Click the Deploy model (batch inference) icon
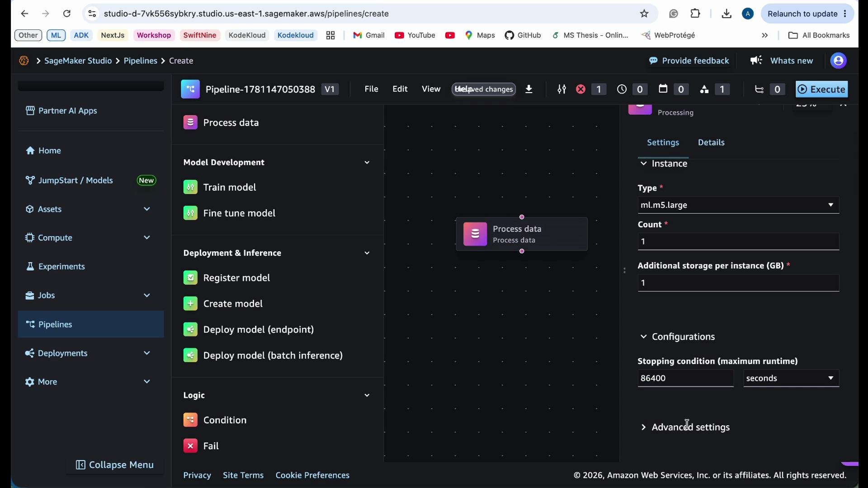This screenshot has height=488, width=868. coord(190,355)
